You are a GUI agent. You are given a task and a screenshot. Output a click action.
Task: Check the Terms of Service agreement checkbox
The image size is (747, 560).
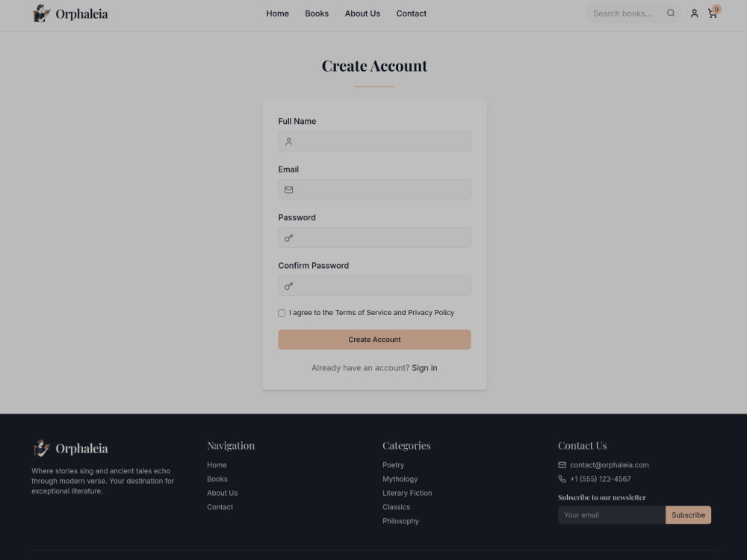click(282, 313)
